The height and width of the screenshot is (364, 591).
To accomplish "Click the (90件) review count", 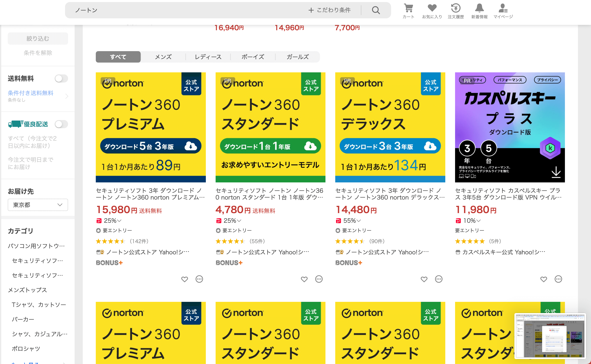I will [377, 241].
